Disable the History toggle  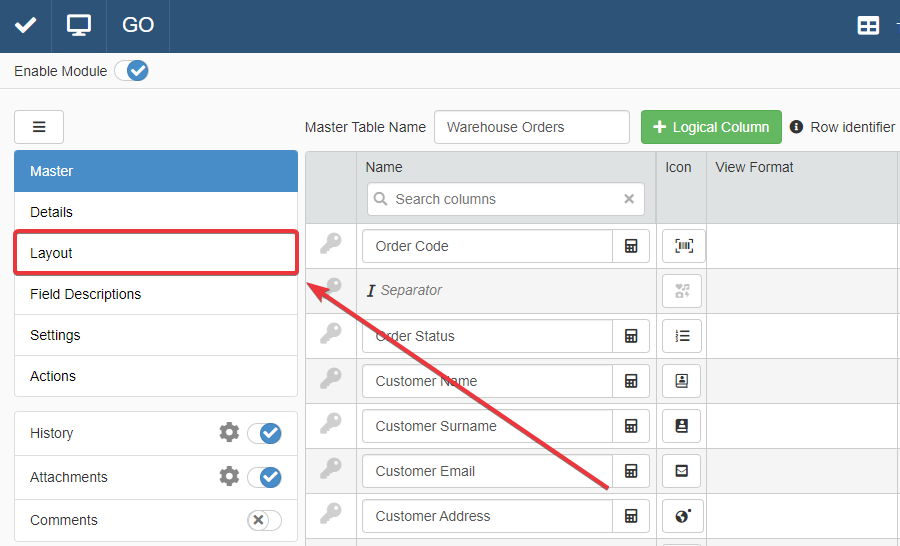265,433
